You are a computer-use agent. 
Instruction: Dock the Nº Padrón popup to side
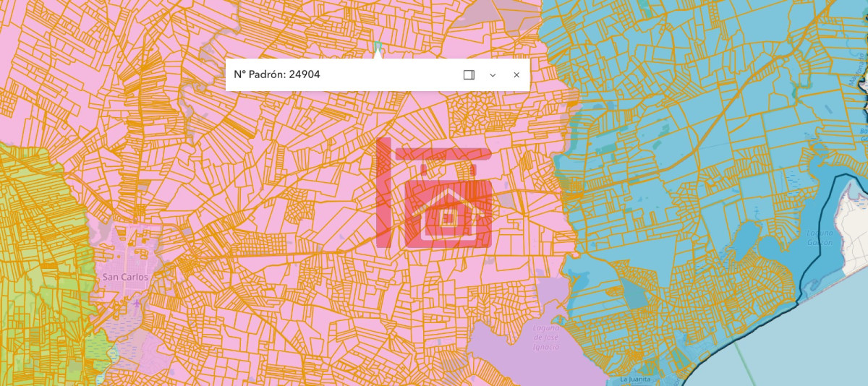469,74
